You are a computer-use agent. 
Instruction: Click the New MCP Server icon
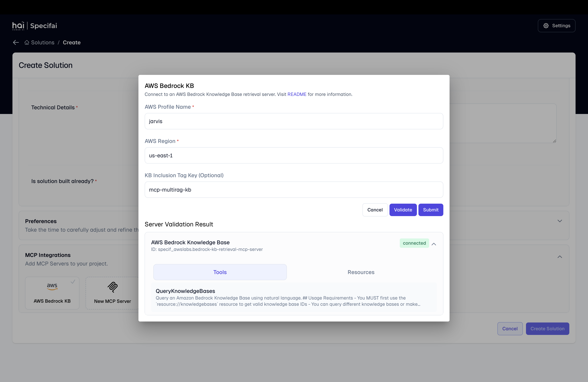click(113, 287)
